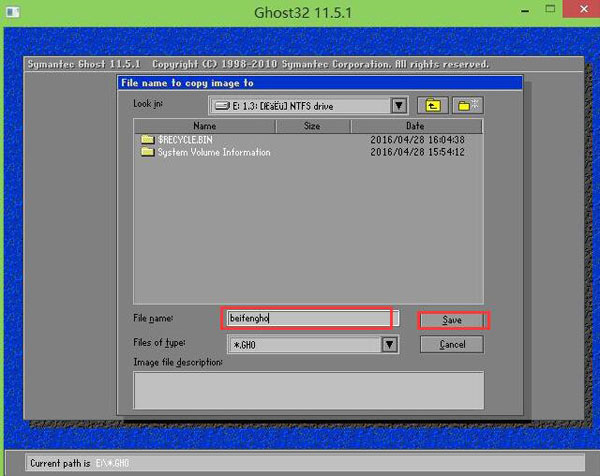The height and width of the screenshot is (476, 600).
Task: Sort by the Name column header
Action: click(205, 126)
